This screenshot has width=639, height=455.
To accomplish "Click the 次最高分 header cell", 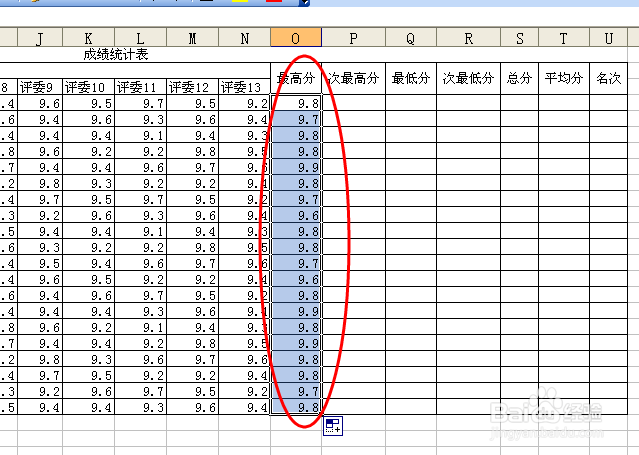I will [x=353, y=78].
